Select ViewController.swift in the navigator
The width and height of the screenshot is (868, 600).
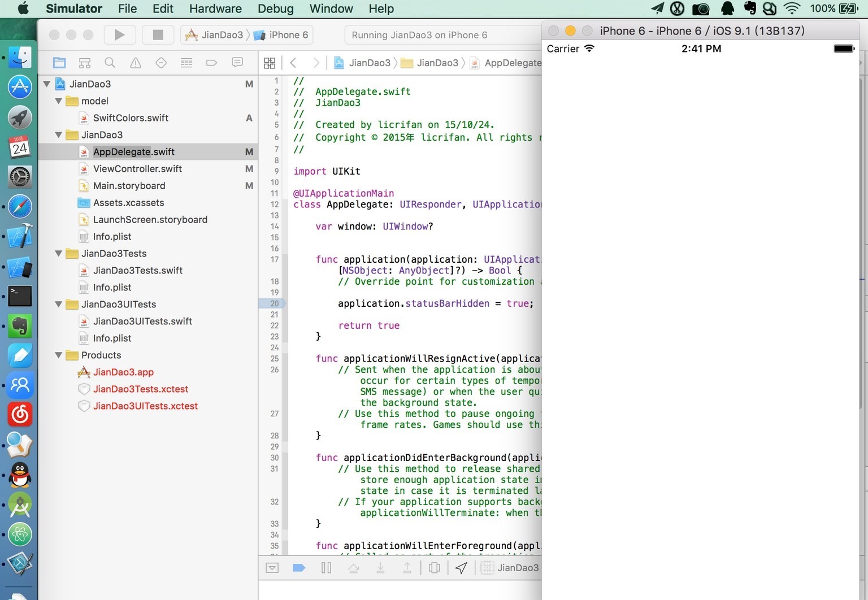tap(137, 169)
